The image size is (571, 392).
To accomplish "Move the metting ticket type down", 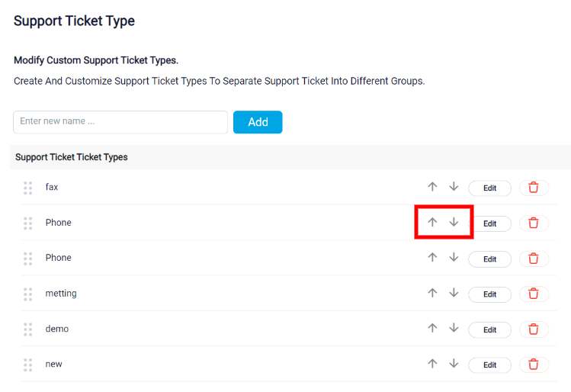I will click(454, 293).
